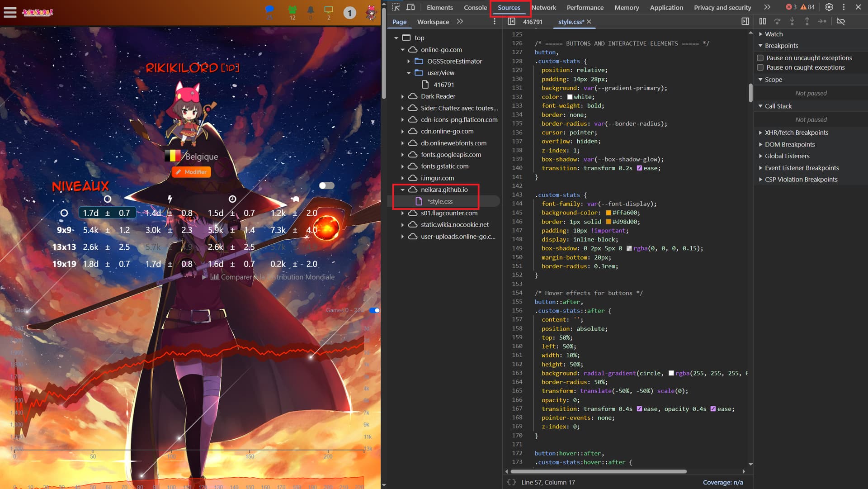Image resolution: width=868 pixels, height=489 pixels.
Task: Select the 416791 file in tree
Action: click(443, 85)
